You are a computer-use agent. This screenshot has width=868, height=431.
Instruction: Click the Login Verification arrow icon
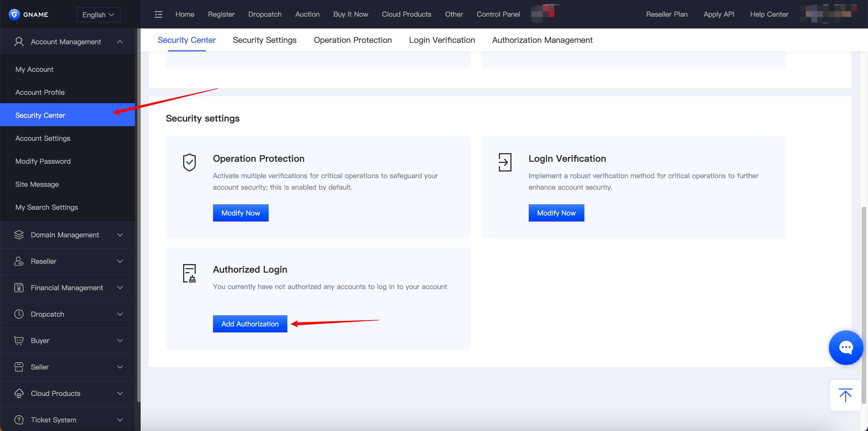(x=505, y=162)
